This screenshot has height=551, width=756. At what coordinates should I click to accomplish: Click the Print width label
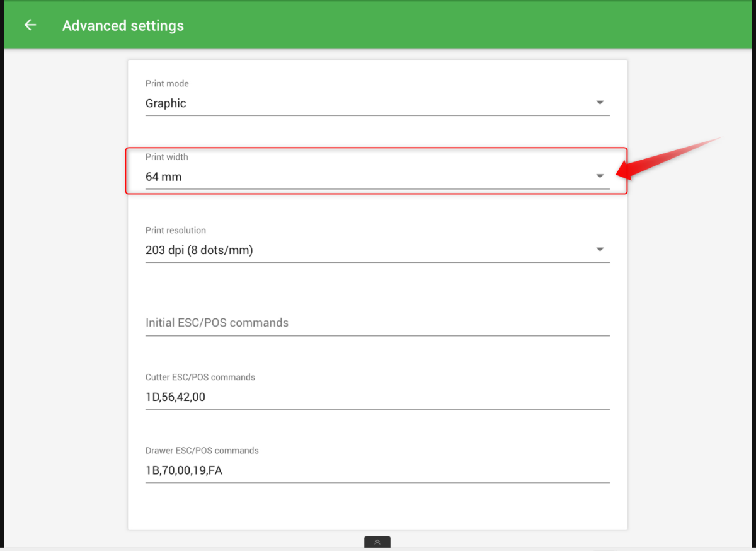pos(167,157)
